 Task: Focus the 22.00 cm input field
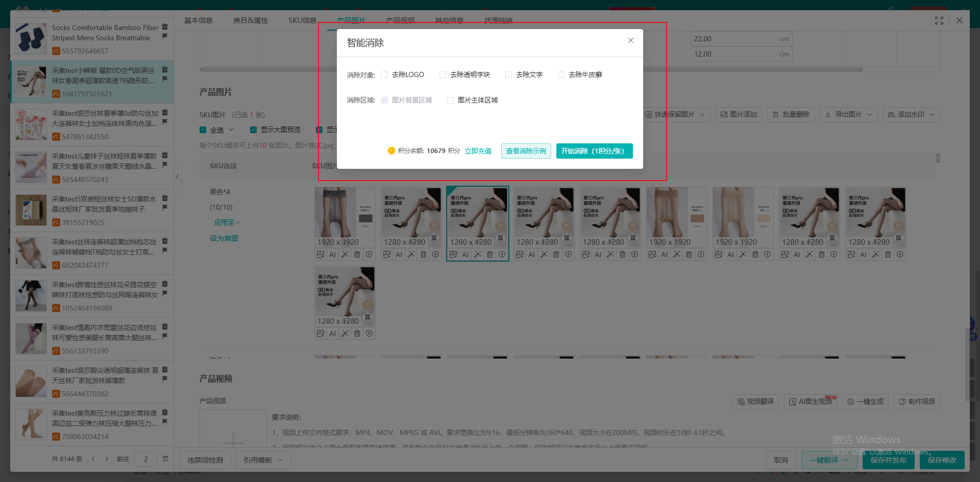tap(741, 39)
